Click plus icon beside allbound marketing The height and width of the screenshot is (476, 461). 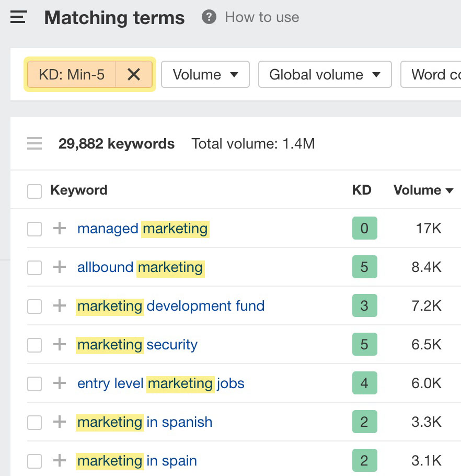coord(60,267)
